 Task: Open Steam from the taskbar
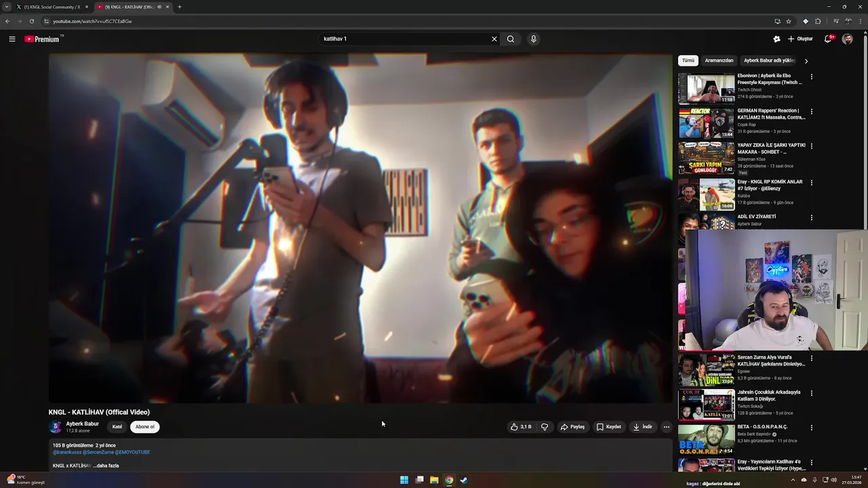pos(464,480)
